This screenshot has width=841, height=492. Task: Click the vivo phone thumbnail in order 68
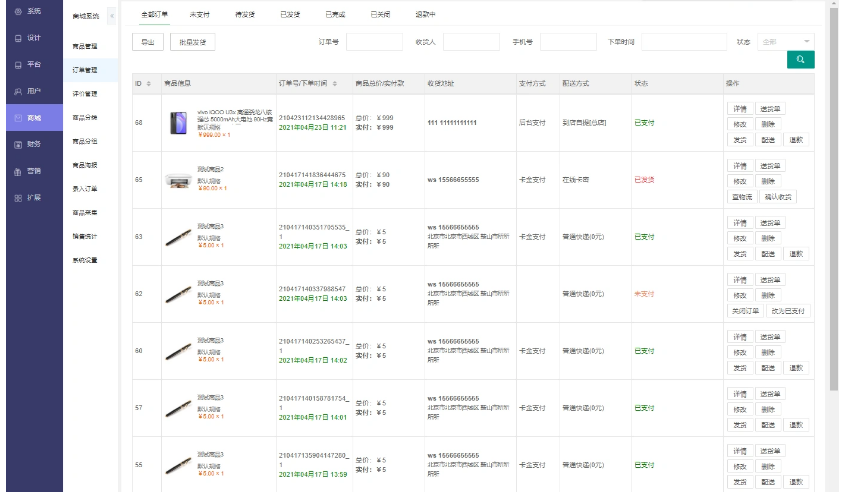point(179,123)
